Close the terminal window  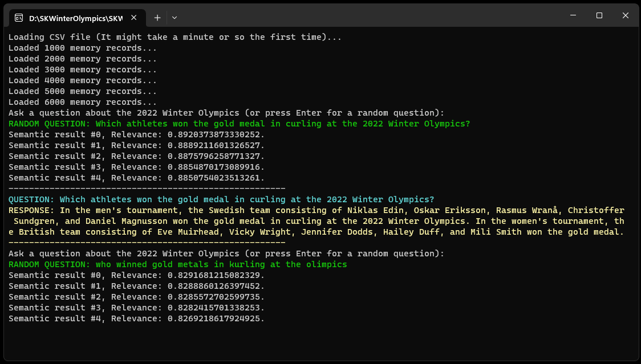coord(626,15)
